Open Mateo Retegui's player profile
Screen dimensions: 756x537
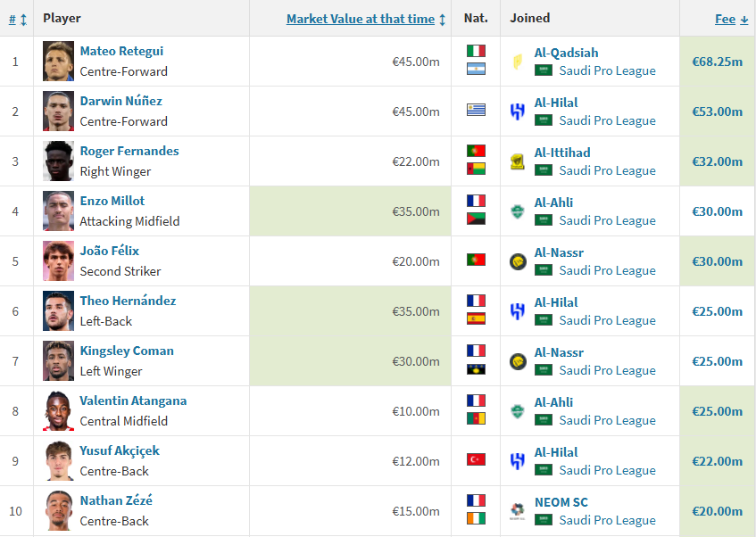click(x=121, y=52)
